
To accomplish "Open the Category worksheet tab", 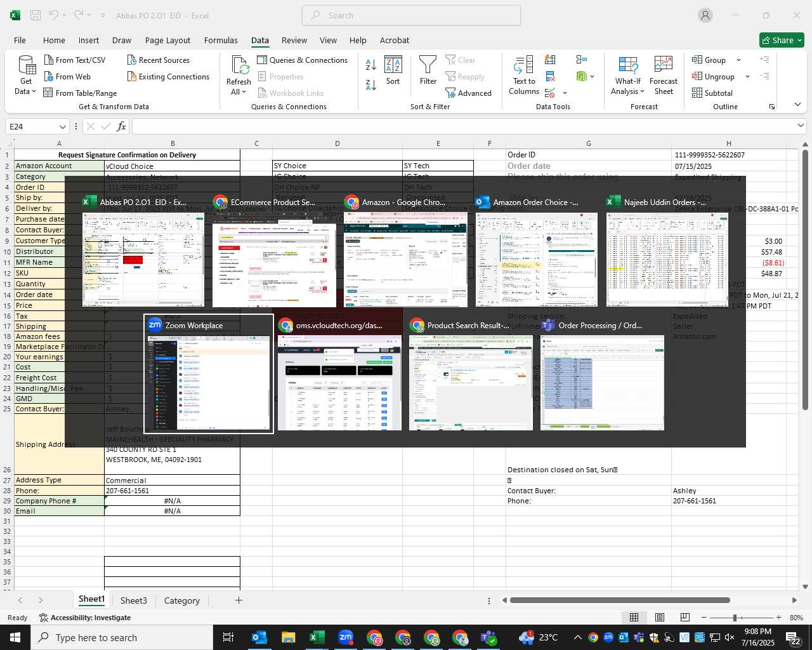I will tap(181, 600).
